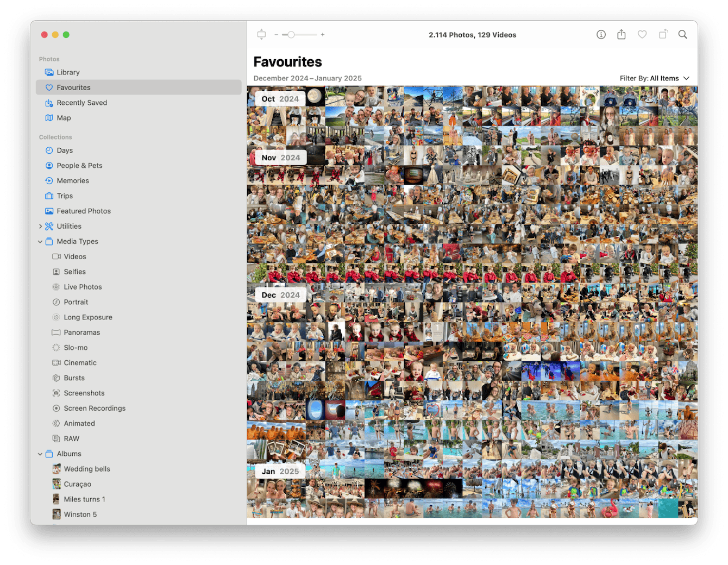Open the Filter By: All Items dropdown

point(654,78)
